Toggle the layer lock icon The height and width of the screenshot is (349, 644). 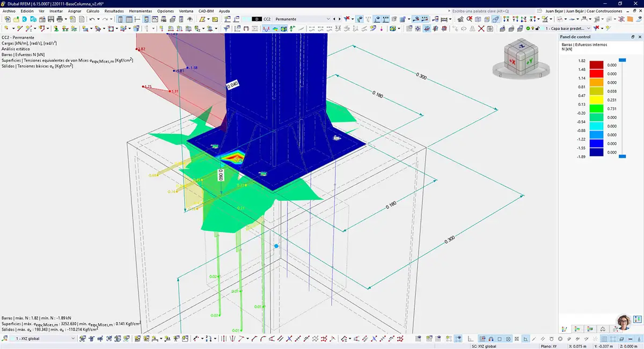point(537,28)
